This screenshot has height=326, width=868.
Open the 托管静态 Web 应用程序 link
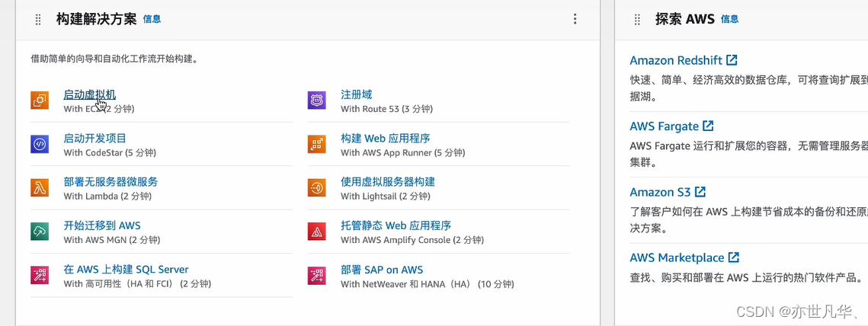(x=396, y=225)
